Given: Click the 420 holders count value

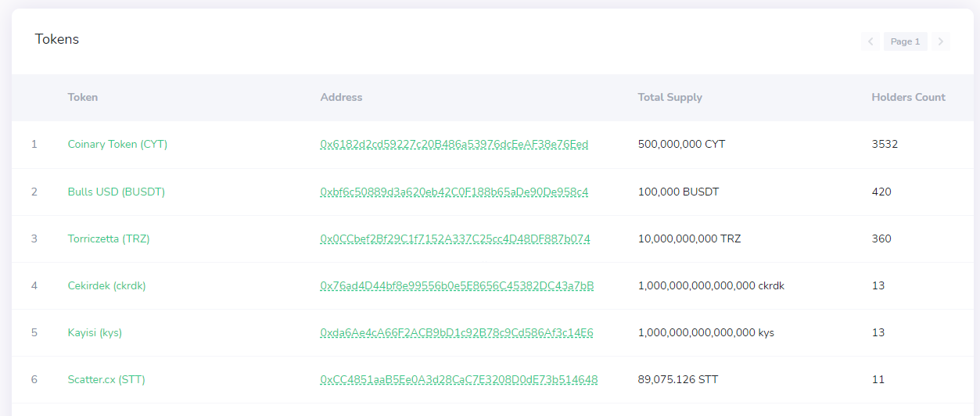Looking at the screenshot, I should pyautogui.click(x=881, y=192).
